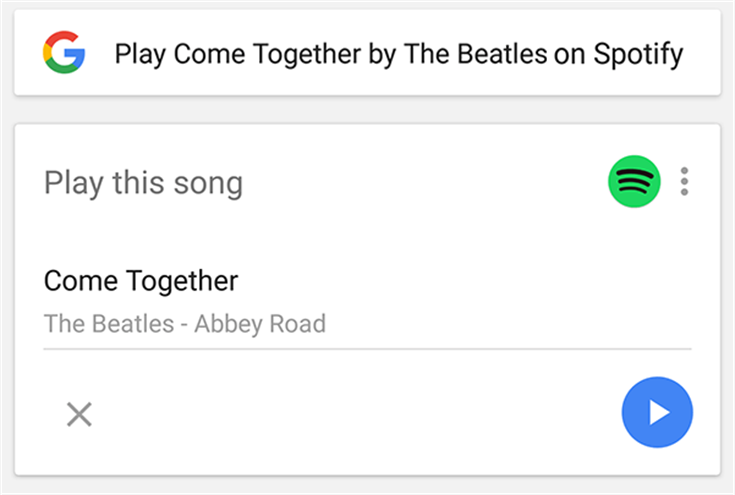Click the divider line under the song details

pos(367,349)
